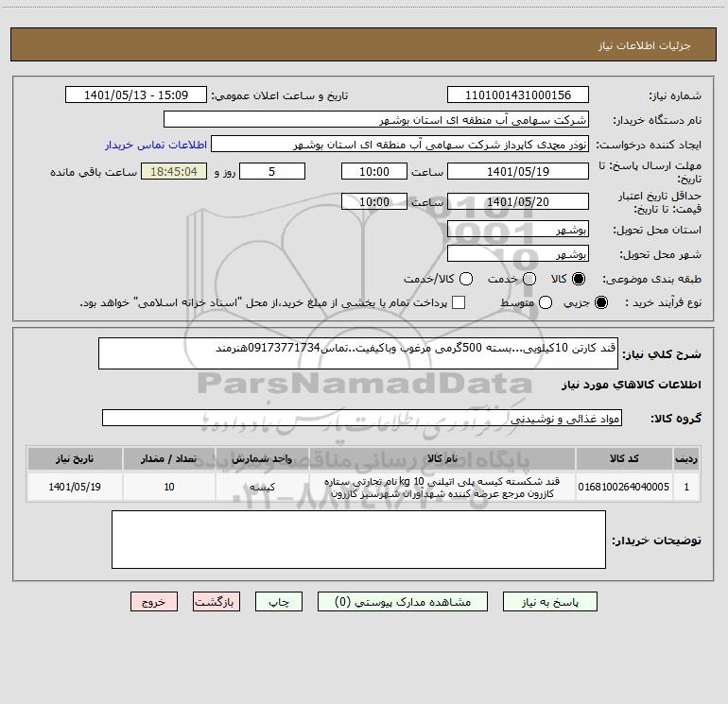Select the متوسط purchase type radio
Image resolution: width=728 pixels, height=704 pixels.
546,302
